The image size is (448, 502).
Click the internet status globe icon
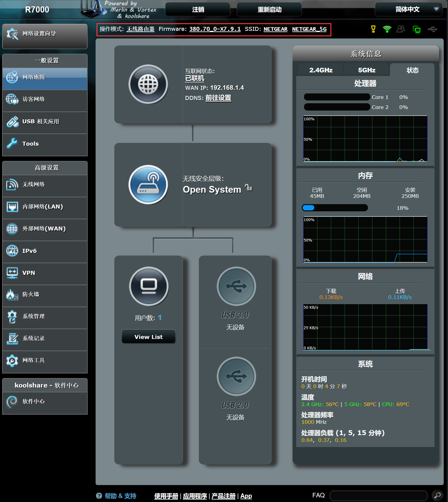coord(148,84)
